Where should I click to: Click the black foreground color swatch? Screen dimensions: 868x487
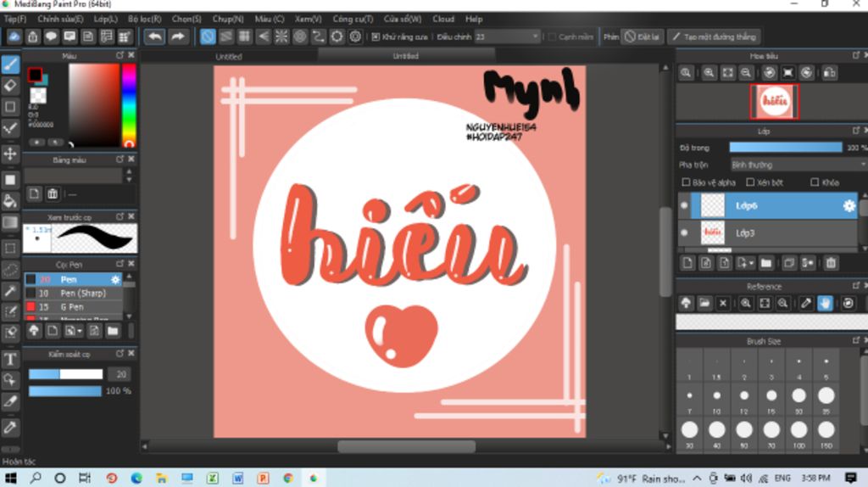[x=35, y=75]
